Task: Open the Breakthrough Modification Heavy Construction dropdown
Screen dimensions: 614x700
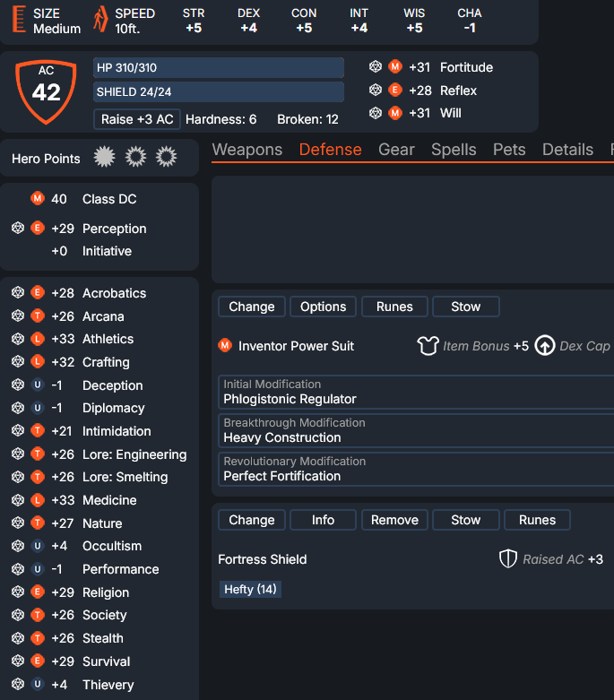Action: [x=416, y=431]
